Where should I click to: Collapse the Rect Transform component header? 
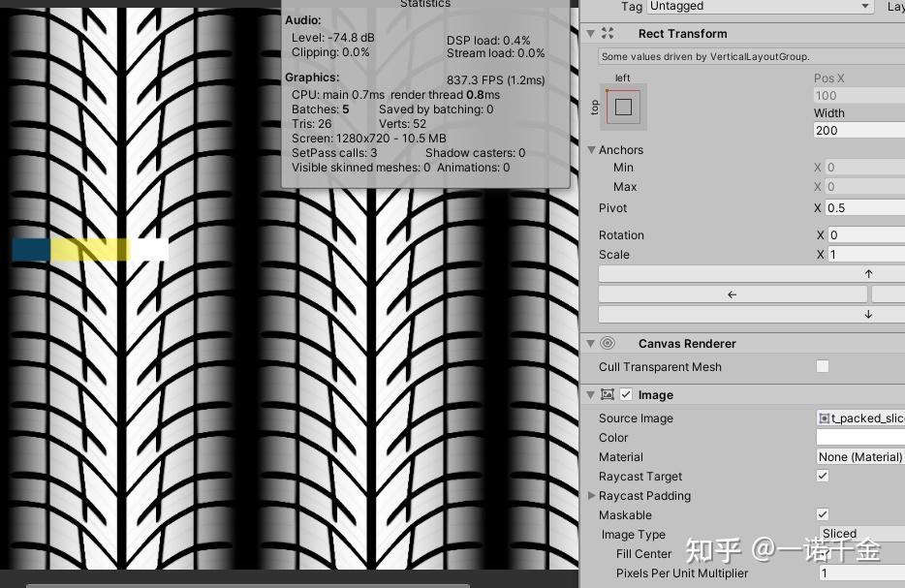[590, 33]
